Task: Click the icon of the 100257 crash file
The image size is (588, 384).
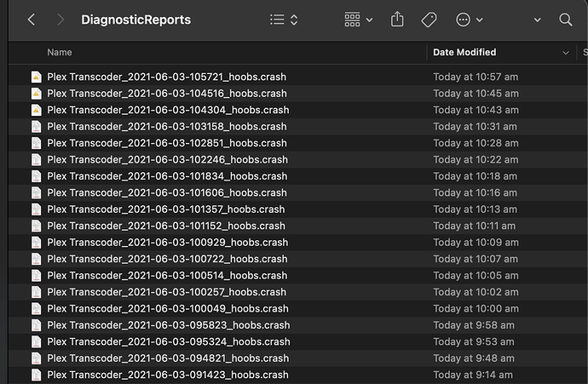Action: point(36,292)
